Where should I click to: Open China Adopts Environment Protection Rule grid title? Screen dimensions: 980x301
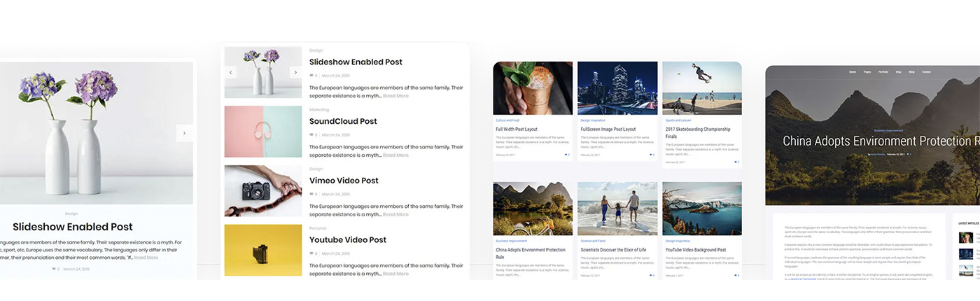point(531,253)
